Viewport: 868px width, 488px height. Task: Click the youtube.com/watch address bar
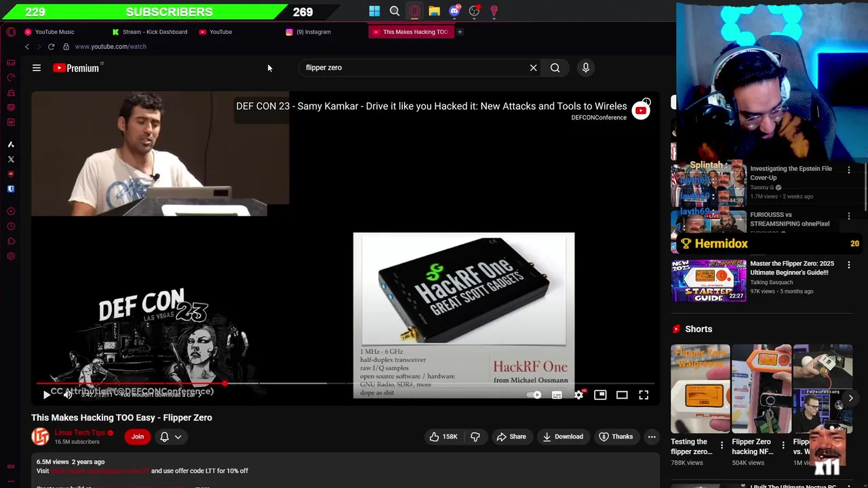click(x=111, y=47)
